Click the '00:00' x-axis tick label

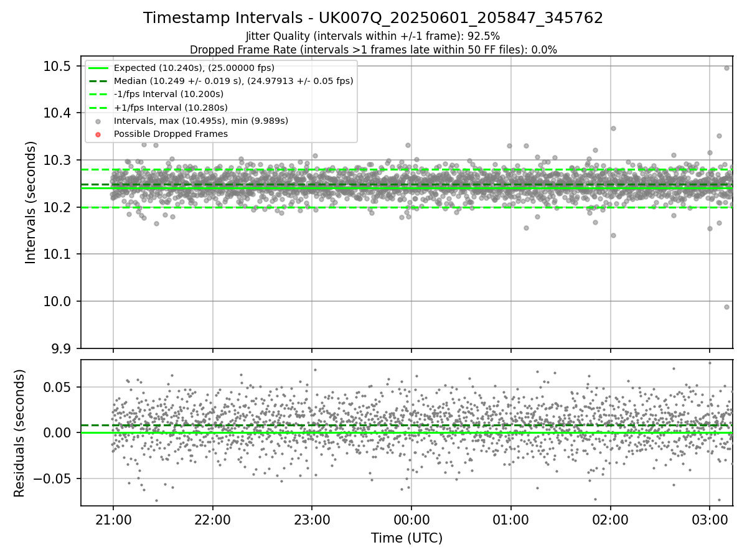pyautogui.click(x=411, y=520)
